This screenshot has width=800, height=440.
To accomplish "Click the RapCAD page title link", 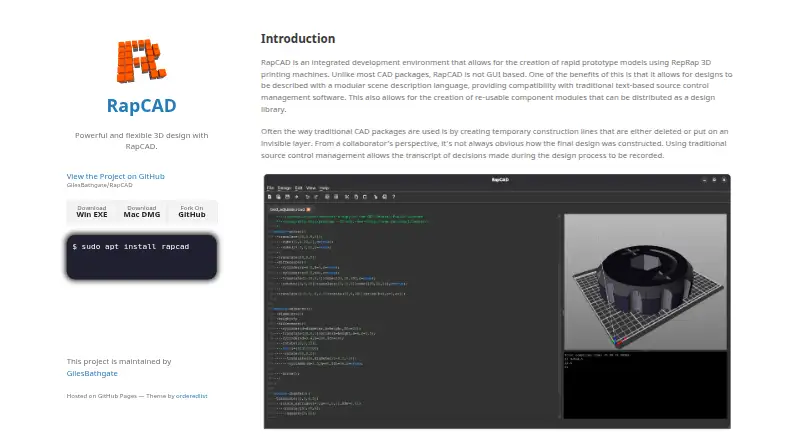I will [141, 105].
